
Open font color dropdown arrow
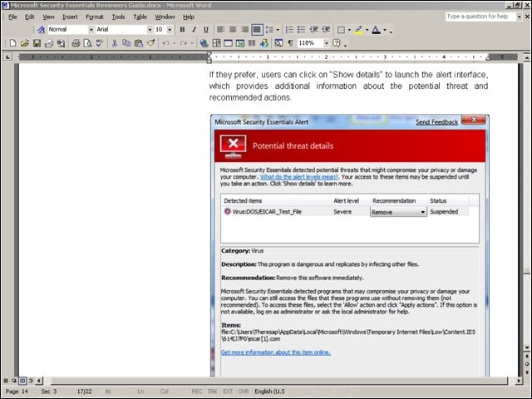(x=384, y=30)
